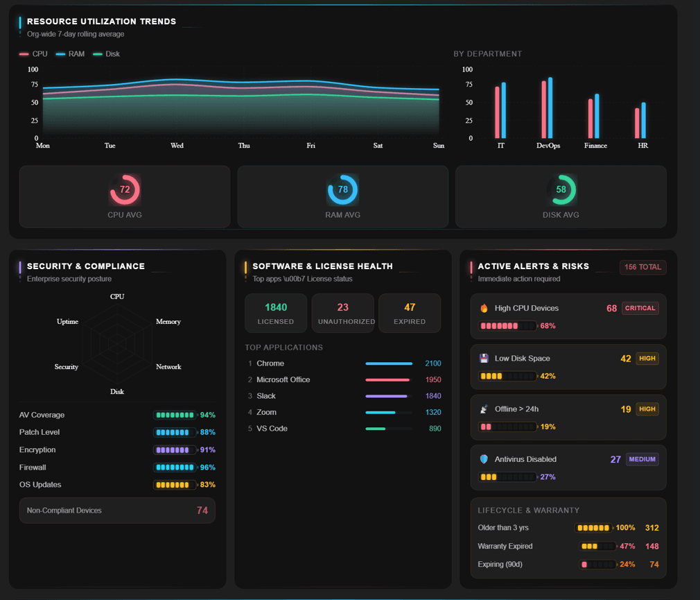The image size is (700, 600).
Task: Click the shield icon for Antivirus Disabled
Action: (x=484, y=459)
